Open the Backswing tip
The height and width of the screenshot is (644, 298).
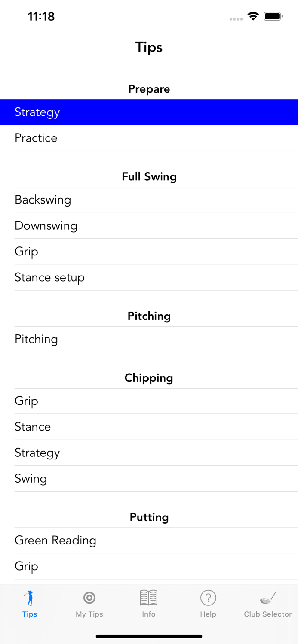pos(149,200)
